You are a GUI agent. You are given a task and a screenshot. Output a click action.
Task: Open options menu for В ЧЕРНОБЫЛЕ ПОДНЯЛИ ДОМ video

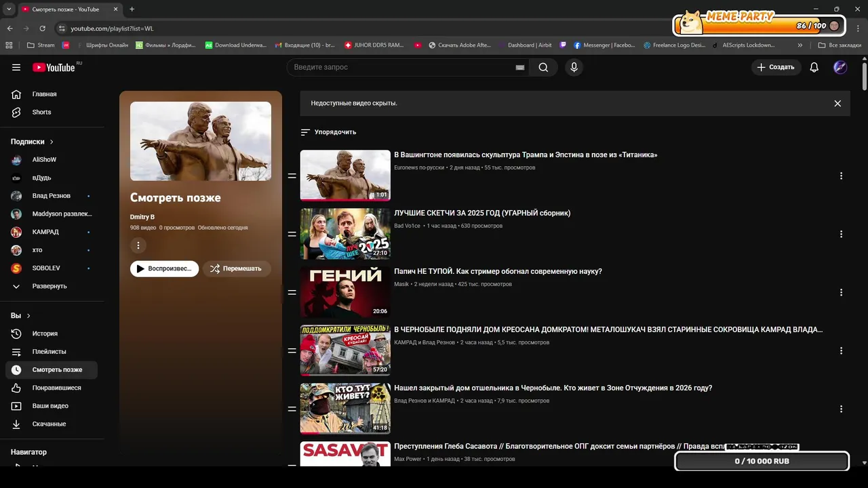(x=841, y=350)
